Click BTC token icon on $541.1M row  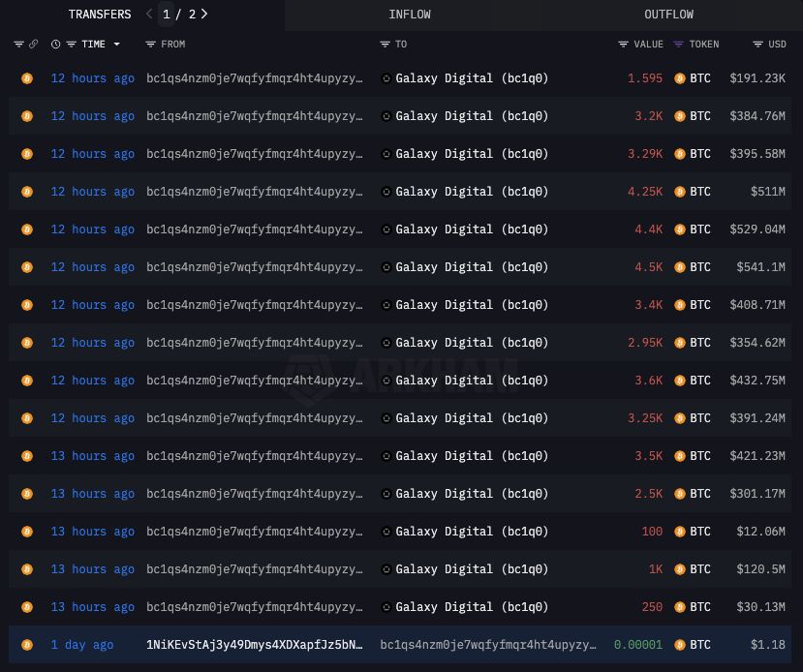(x=680, y=267)
